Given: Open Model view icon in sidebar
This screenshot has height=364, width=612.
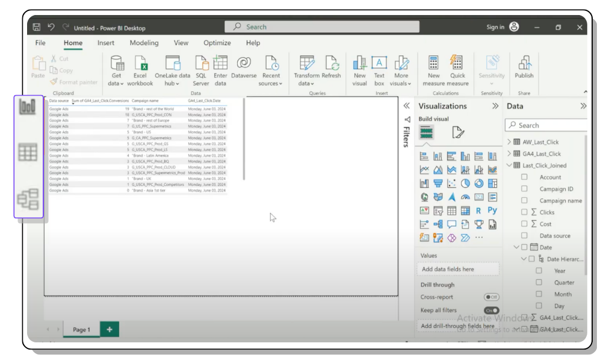Looking at the screenshot, I should point(28,199).
